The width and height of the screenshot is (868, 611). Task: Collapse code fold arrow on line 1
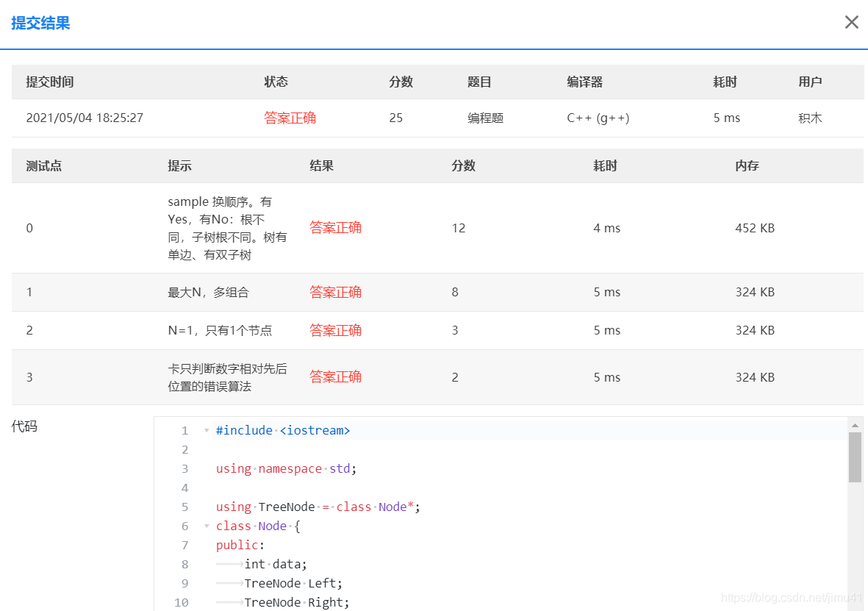coord(207,430)
